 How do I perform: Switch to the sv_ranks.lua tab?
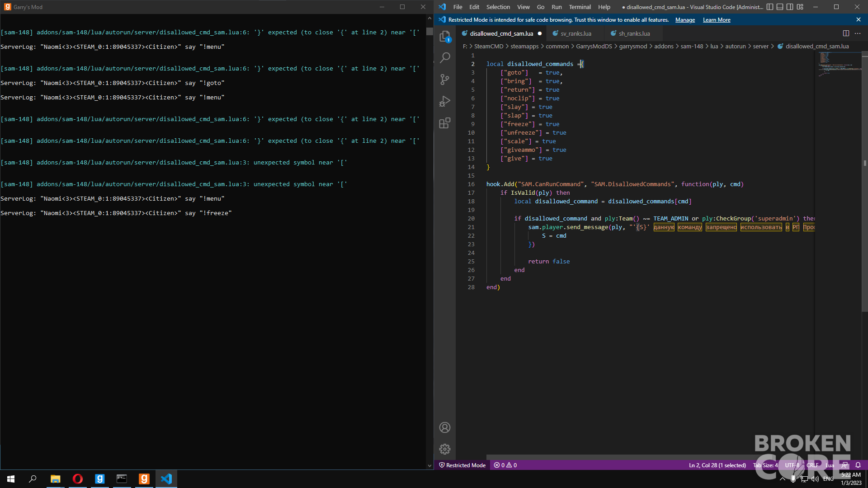(576, 33)
